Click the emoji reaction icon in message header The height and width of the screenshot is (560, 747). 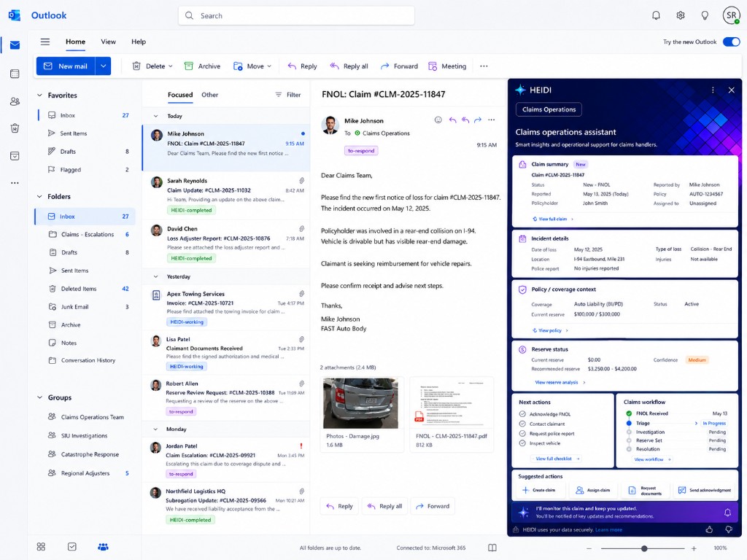pos(438,120)
